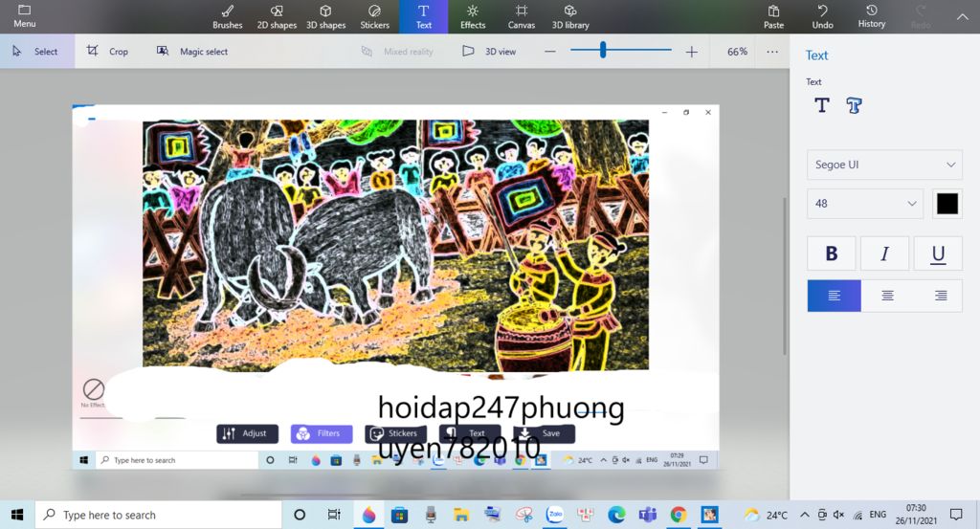Viewport: 980px width, 529px height.
Task: Center-align the text
Action: [887, 296]
